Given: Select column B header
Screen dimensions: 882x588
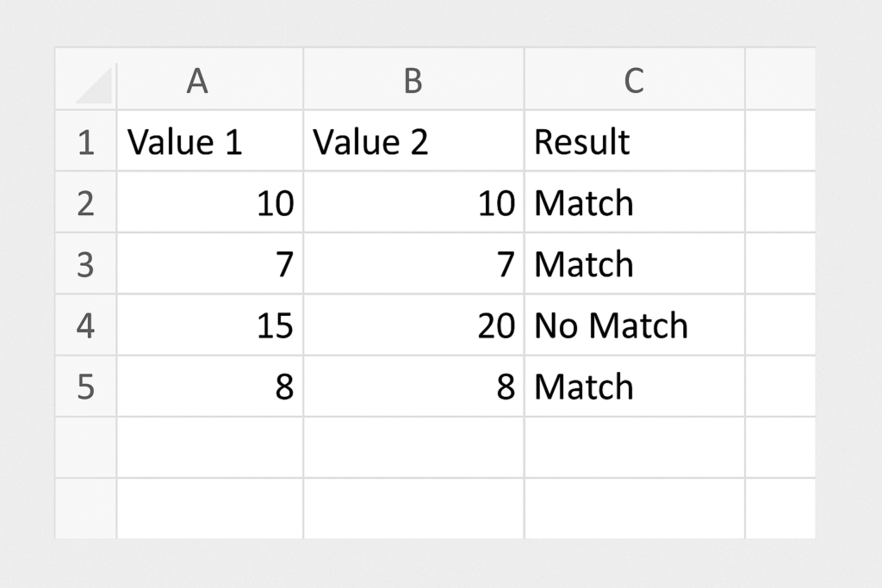Looking at the screenshot, I should pos(413,79).
